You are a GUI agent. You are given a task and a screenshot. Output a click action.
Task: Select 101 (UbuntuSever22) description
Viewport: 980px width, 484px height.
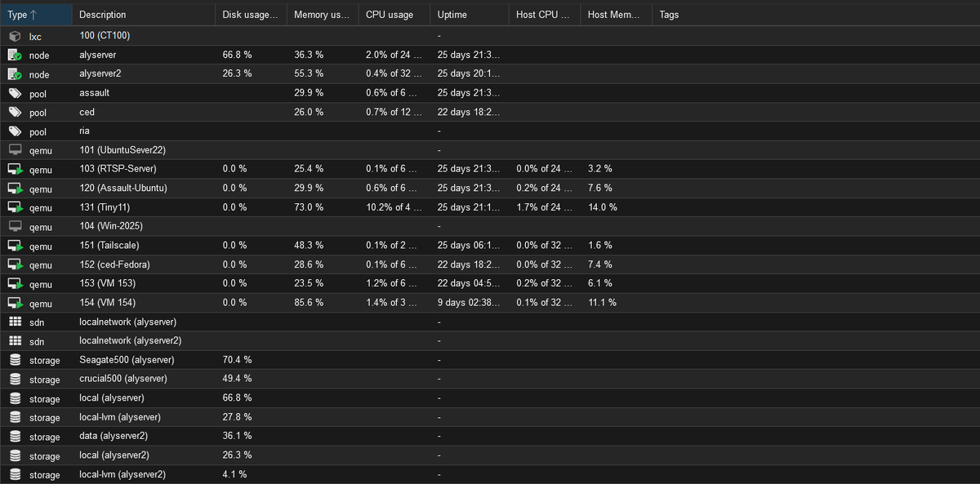tap(122, 150)
